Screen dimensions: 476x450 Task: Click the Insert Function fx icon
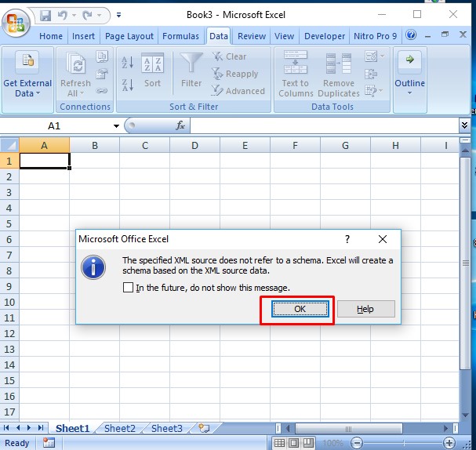[180, 125]
